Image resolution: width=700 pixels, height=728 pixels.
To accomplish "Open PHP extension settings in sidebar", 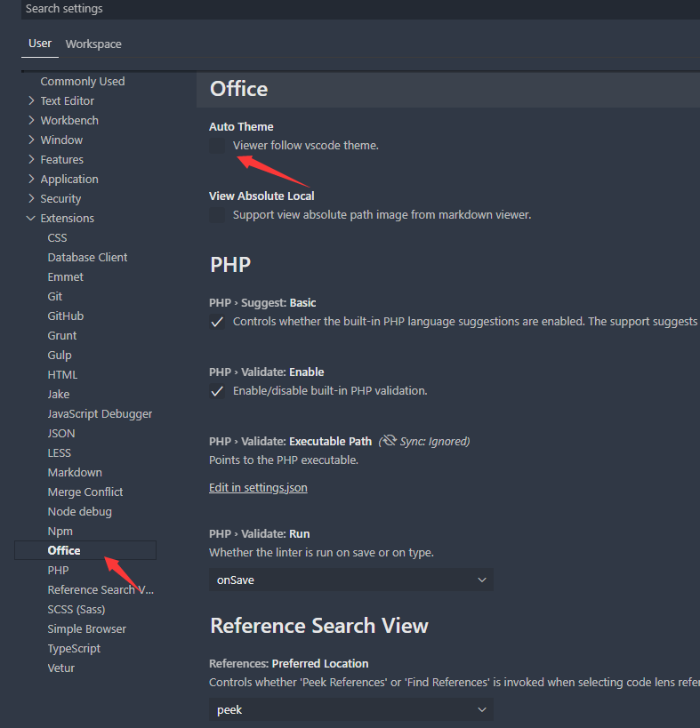I will click(57, 570).
